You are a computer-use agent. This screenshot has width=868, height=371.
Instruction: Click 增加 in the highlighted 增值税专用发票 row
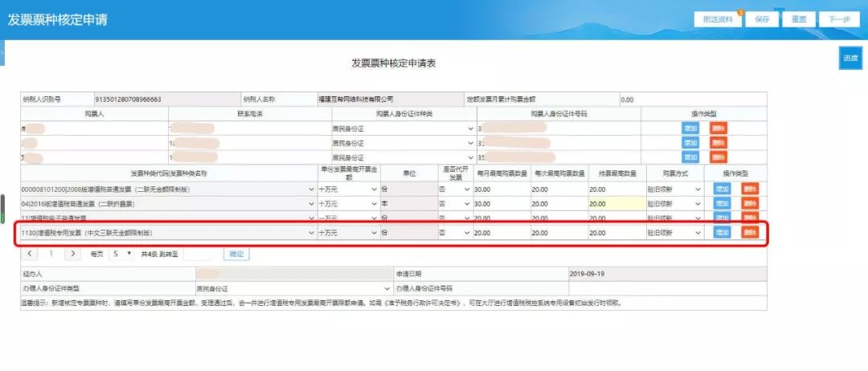point(723,232)
